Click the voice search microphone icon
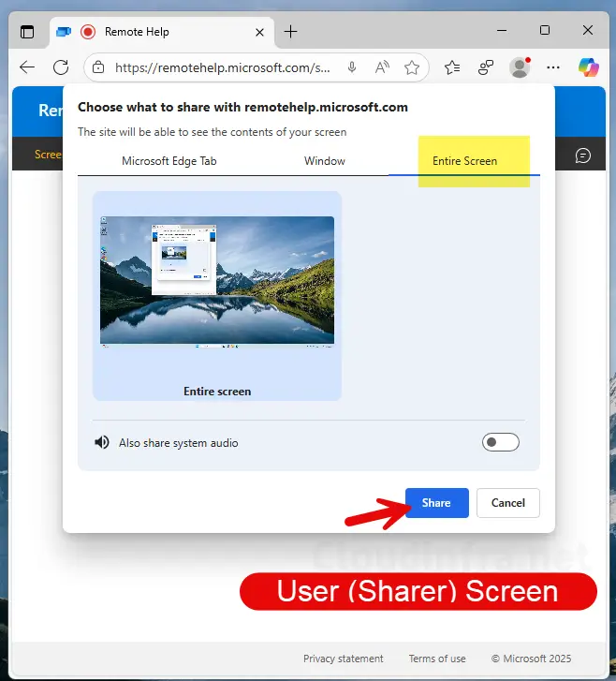Image resolution: width=616 pixels, height=681 pixels. click(x=352, y=67)
